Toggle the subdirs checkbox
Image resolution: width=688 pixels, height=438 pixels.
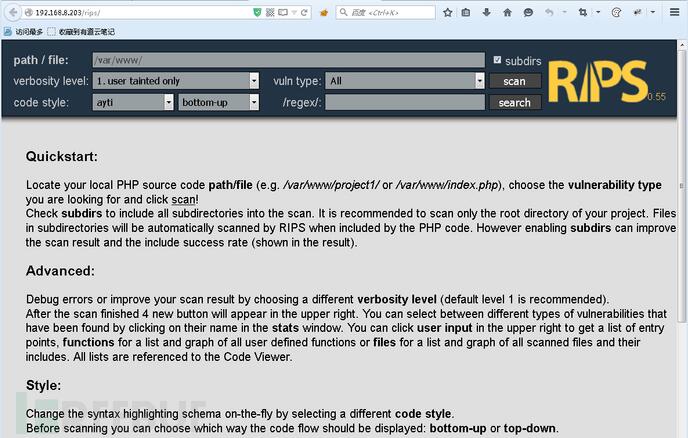coord(497,60)
